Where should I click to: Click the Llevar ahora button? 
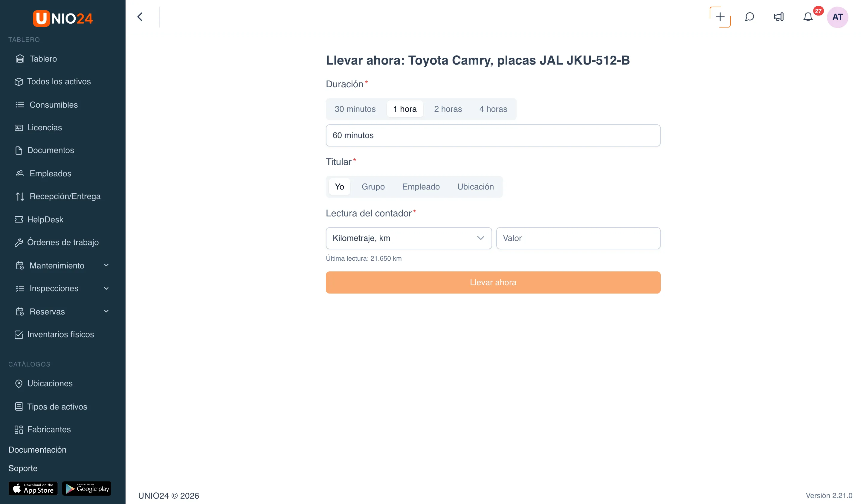(x=493, y=282)
